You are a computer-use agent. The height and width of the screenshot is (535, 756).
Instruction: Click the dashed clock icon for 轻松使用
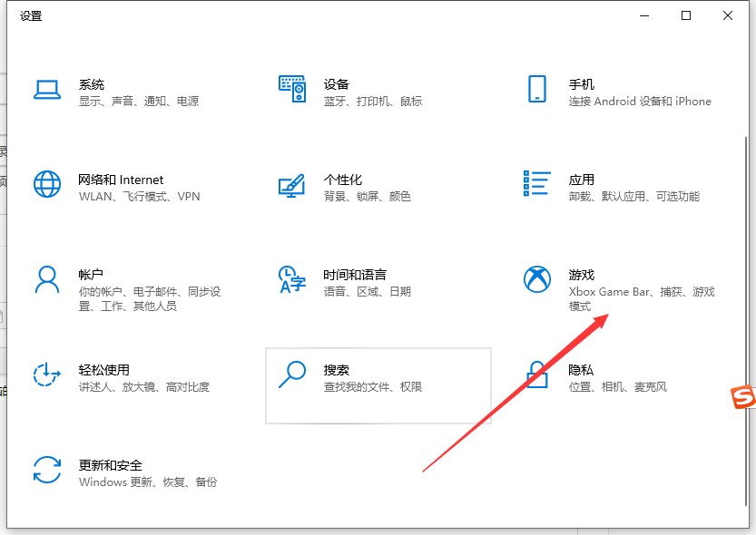click(47, 374)
